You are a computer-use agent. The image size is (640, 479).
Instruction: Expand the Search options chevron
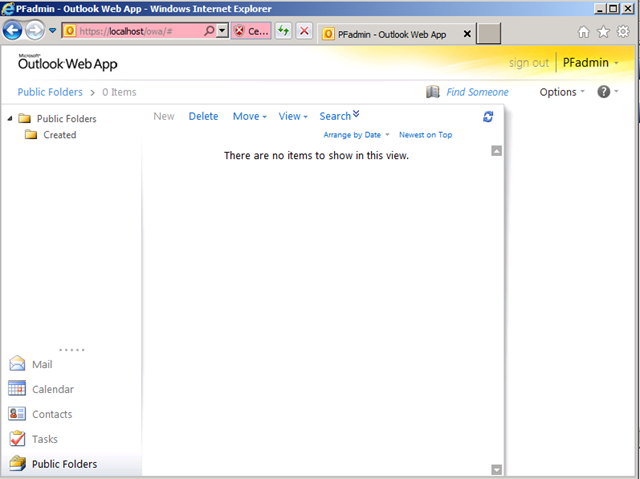click(356, 114)
